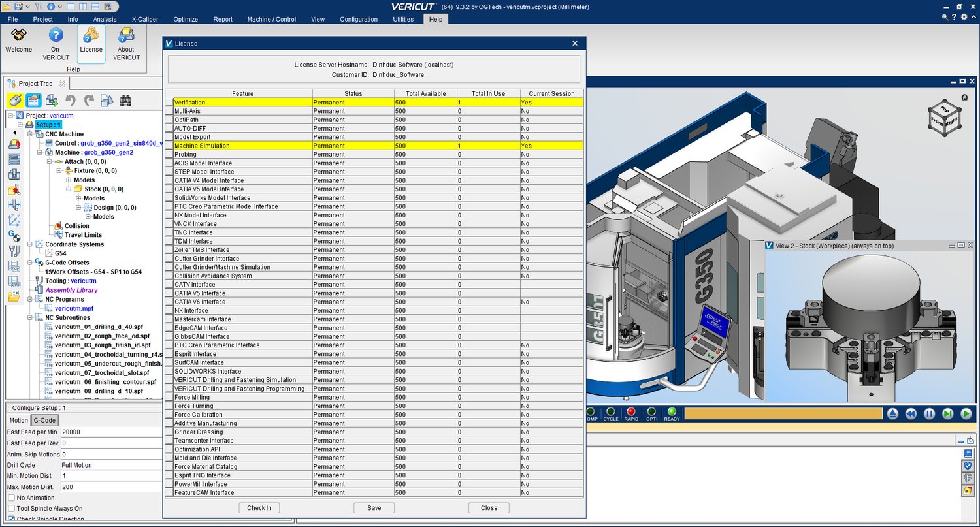Switch to the Motion tab
This screenshot has width=980, height=527.
[19, 420]
